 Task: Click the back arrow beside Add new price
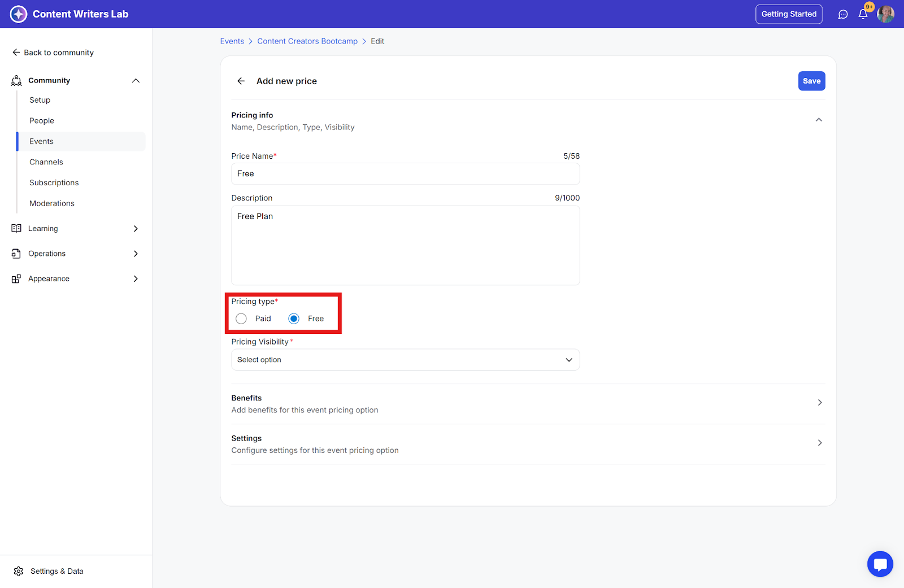coord(241,81)
